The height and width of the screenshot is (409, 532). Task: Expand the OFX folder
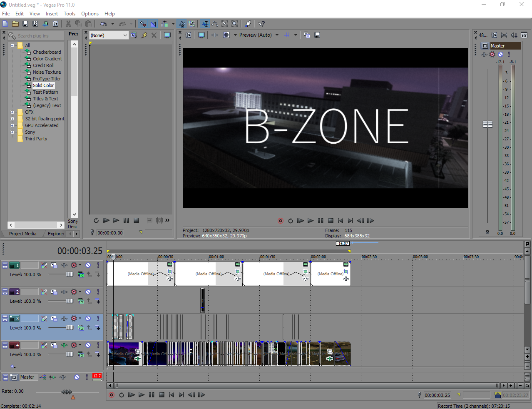point(12,112)
